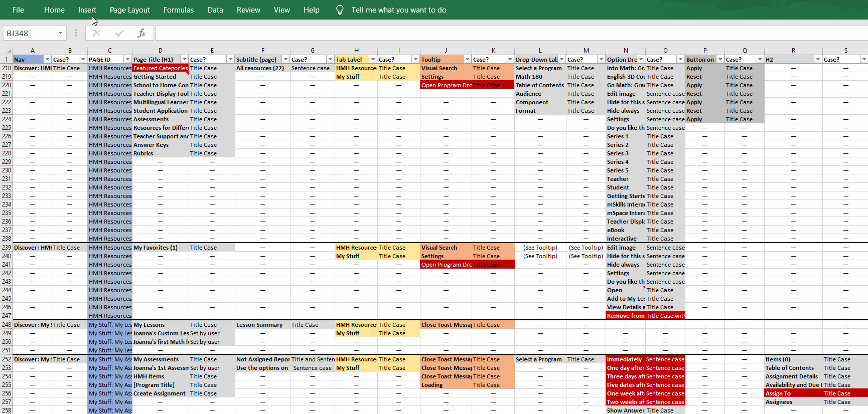This screenshot has width=868, height=414.
Task: Select the Page Layout tab
Action: pos(129,10)
